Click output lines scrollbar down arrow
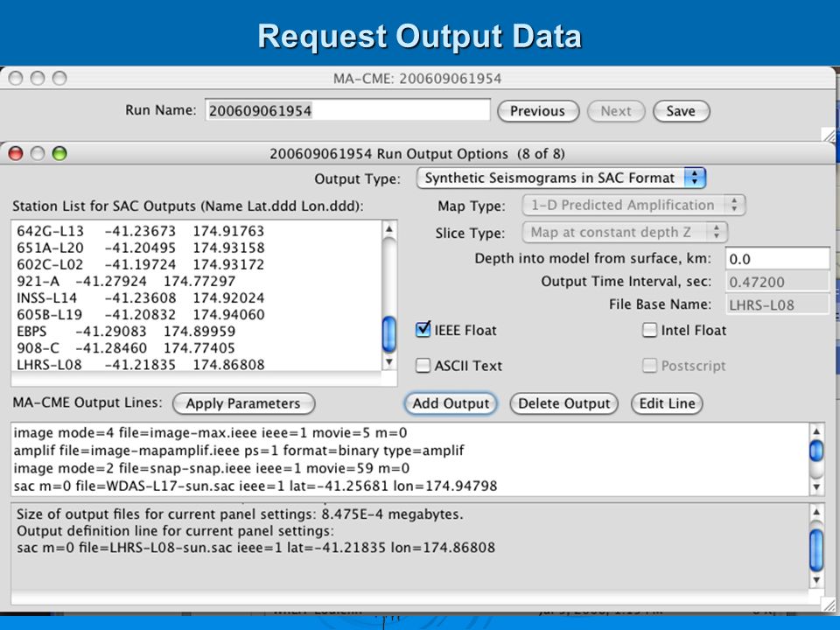 [x=816, y=487]
